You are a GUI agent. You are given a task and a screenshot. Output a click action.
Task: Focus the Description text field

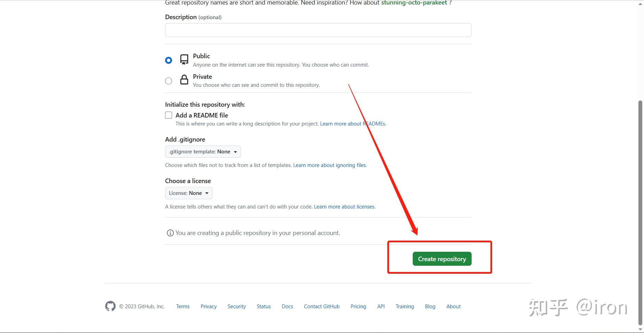[x=318, y=30]
